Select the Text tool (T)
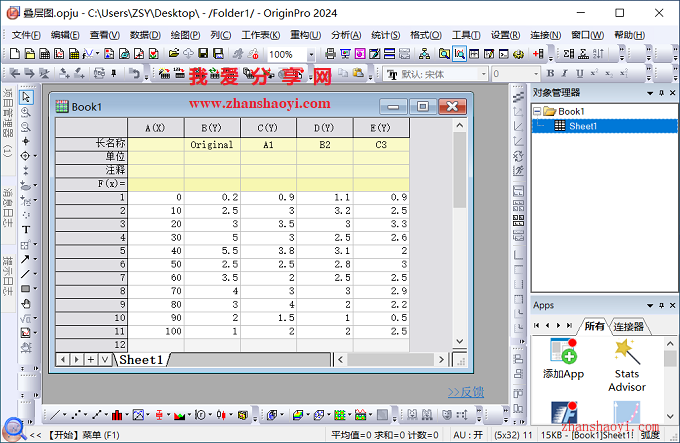Screen dimensions: 680x443 click(x=26, y=230)
